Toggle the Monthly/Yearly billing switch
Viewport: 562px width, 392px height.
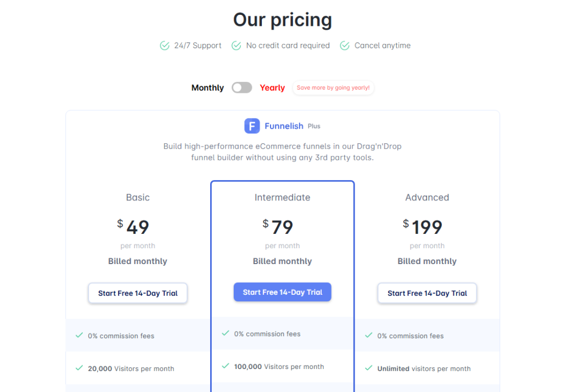(x=241, y=87)
